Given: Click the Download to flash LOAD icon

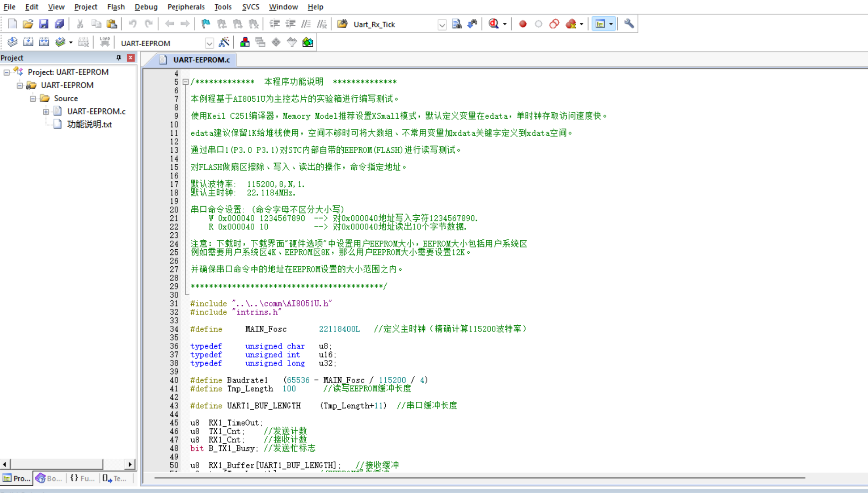Looking at the screenshot, I should [x=105, y=42].
